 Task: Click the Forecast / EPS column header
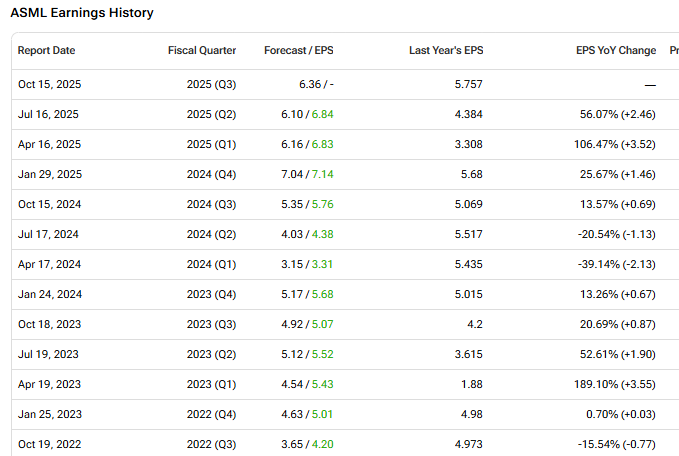coord(298,51)
